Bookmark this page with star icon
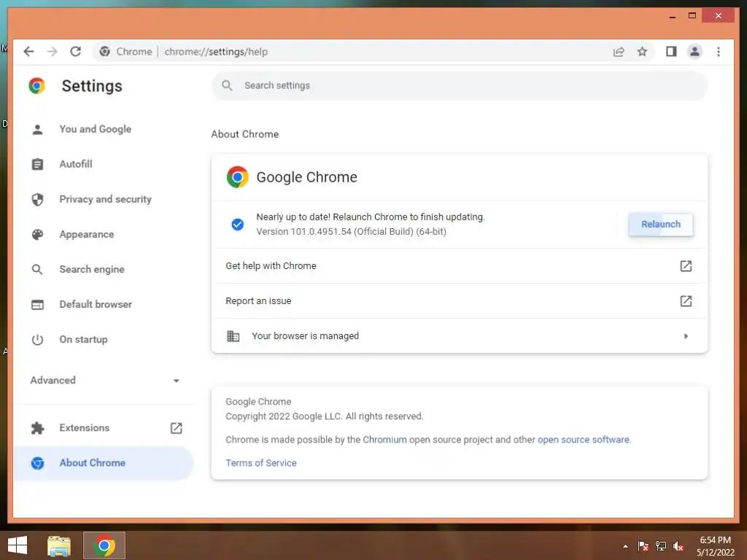 642,52
